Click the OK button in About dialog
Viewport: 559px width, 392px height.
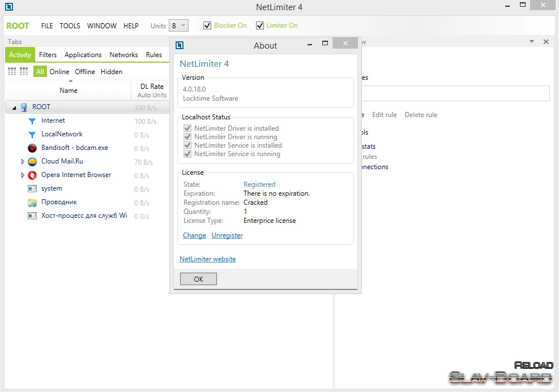pyautogui.click(x=198, y=279)
